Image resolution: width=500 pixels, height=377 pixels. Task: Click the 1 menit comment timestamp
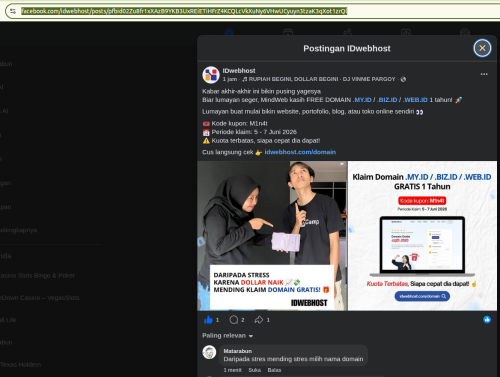[232, 370]
